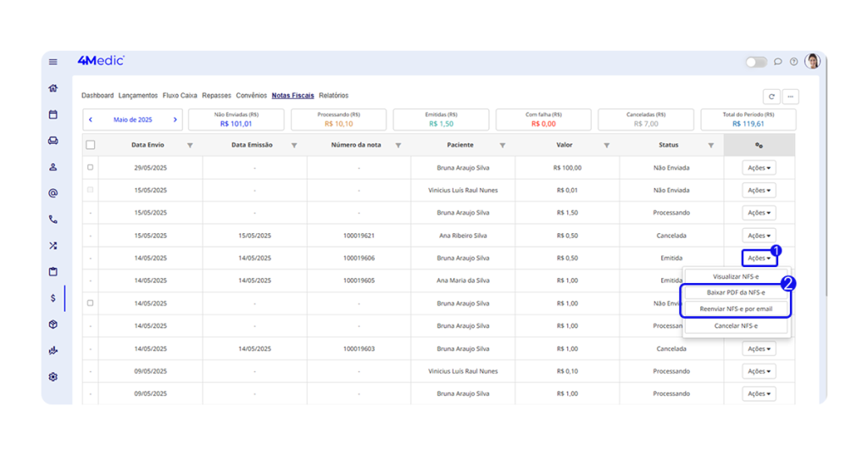Switch to the Dashboard tab
868x456 pixels.
pyautogui.click(x=97, y=96)
